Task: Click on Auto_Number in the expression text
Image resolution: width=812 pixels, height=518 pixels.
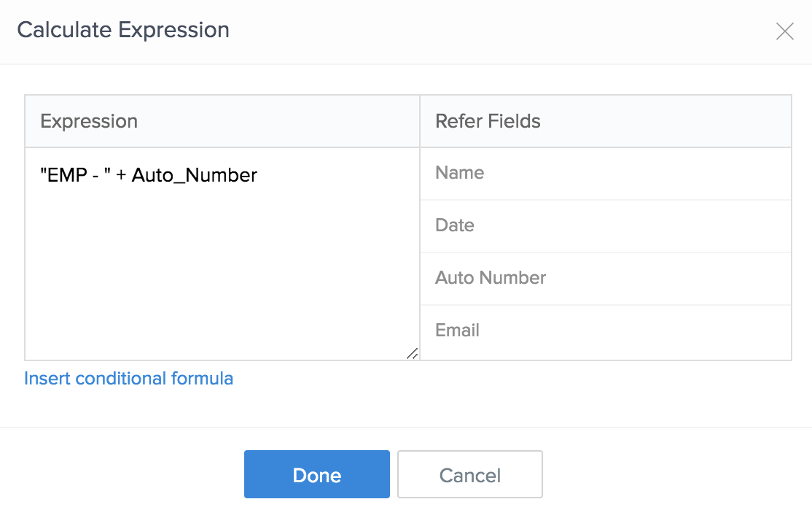Action: pos(194,176)
